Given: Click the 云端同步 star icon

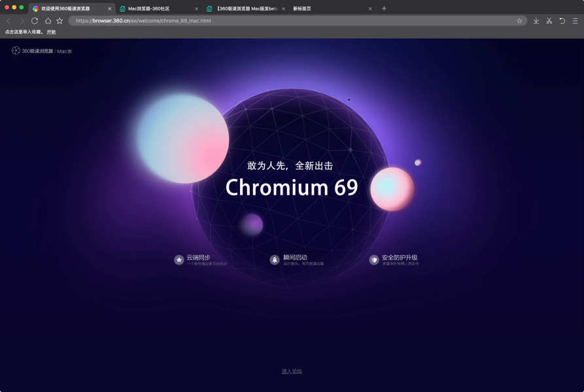Looking at the screenshot, I should click(179, 259).
